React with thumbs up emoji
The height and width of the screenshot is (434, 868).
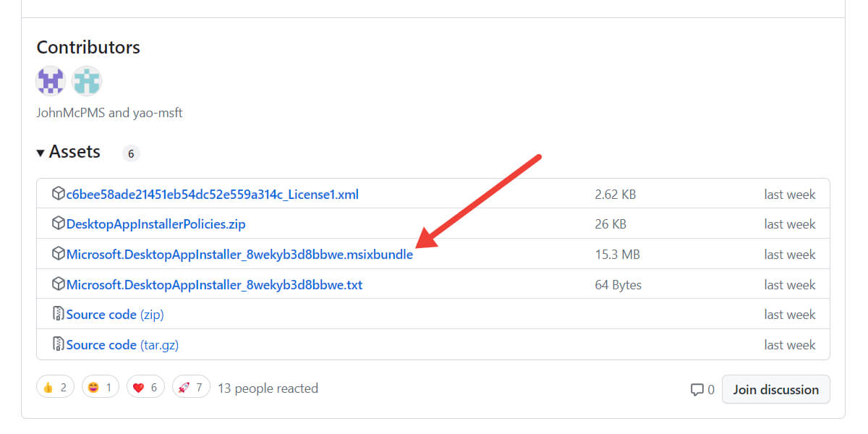pos(56,388)
